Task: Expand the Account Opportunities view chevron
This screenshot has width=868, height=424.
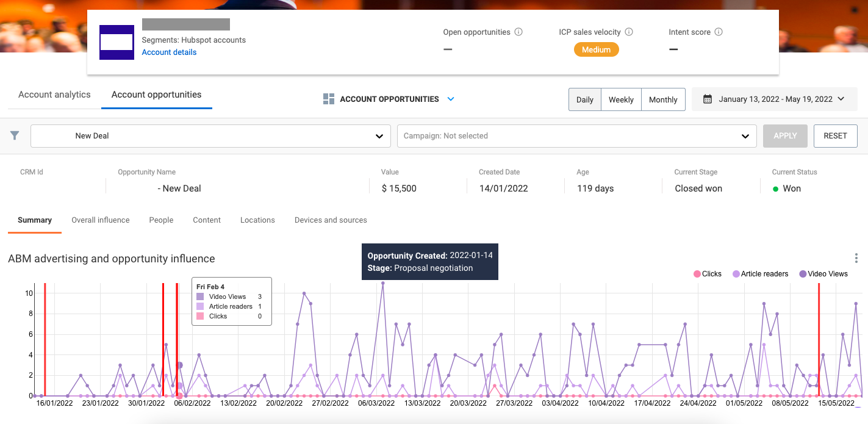Action: point(451,99)
